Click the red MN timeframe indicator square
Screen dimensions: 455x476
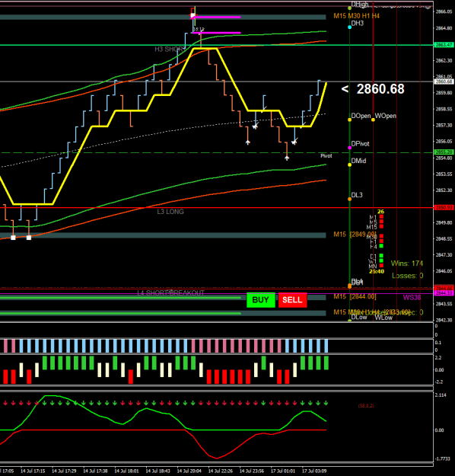click(x=381, y=266)
